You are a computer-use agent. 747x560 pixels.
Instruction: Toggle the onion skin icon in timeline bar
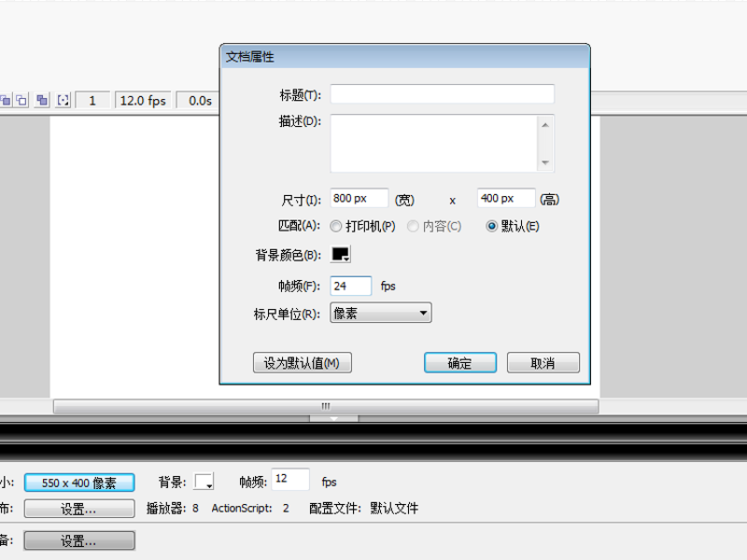pyautogui.click(x=6, y=101)
